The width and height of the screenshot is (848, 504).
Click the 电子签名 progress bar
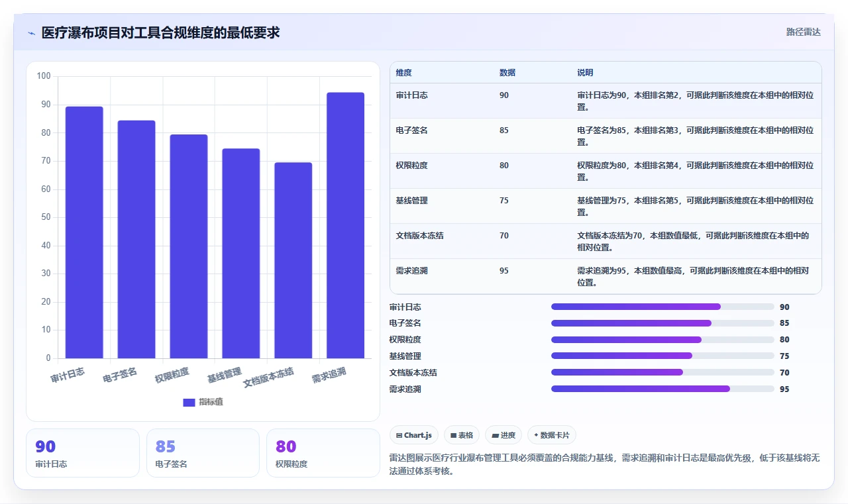pos(662,323)
